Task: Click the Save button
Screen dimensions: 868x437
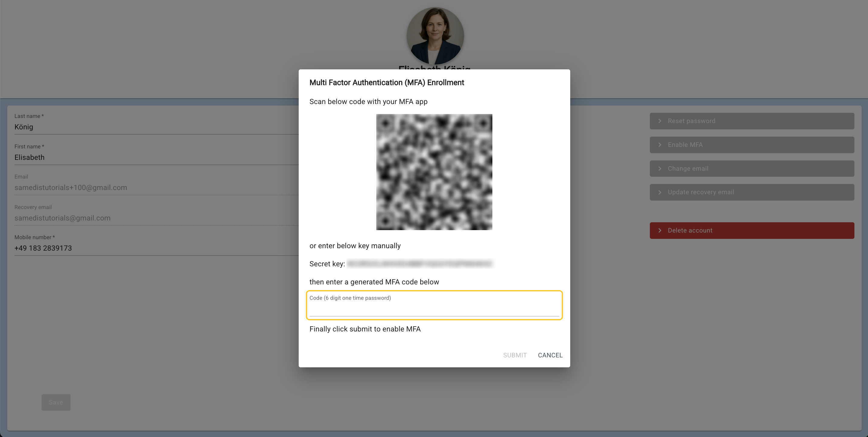Action: 56,402
